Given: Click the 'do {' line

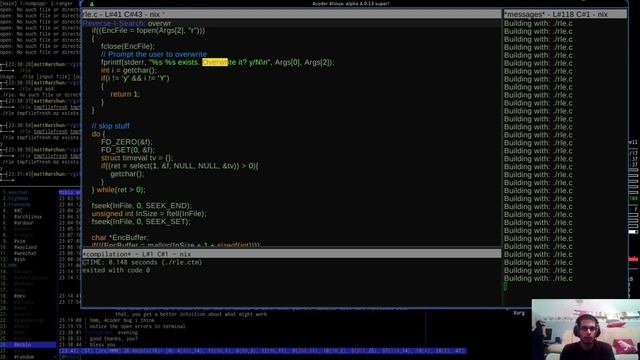Looking at the screenshot, I should pos(98,134).
